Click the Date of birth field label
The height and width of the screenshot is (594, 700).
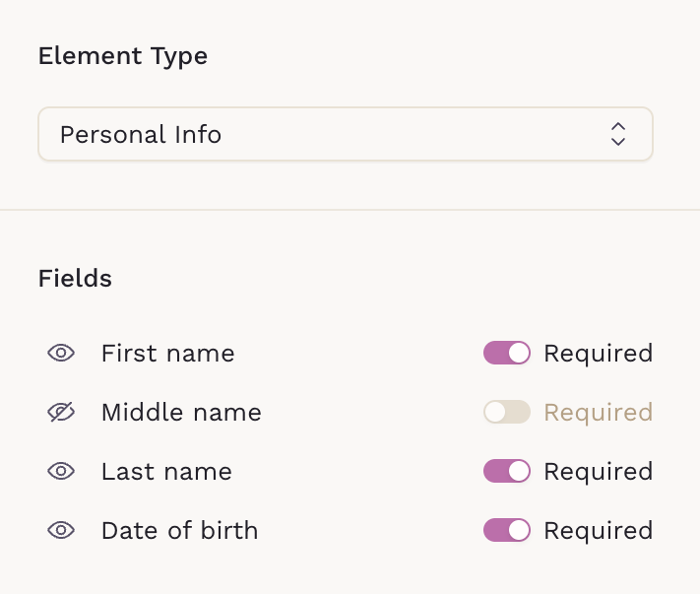pyautogui.click(x=179, y=531)
